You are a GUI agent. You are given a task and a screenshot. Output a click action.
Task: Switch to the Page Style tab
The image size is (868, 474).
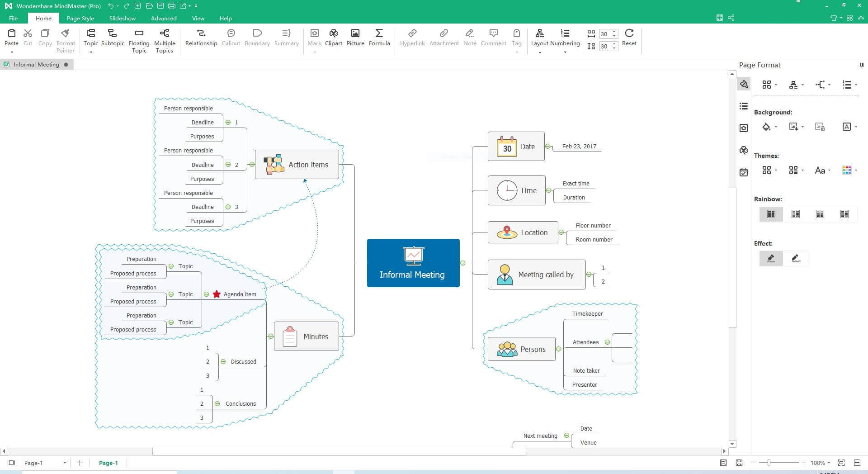(x=80, y=19)
